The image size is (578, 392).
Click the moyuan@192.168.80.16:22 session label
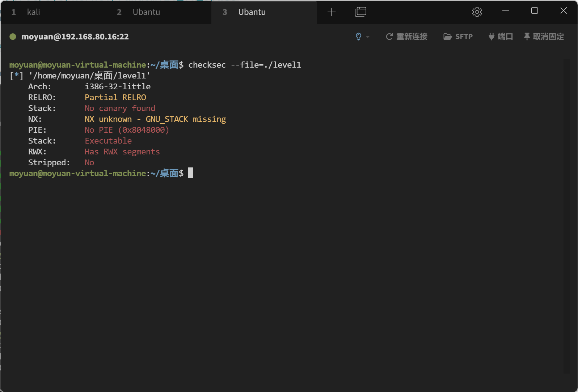[x=75, y=37]
